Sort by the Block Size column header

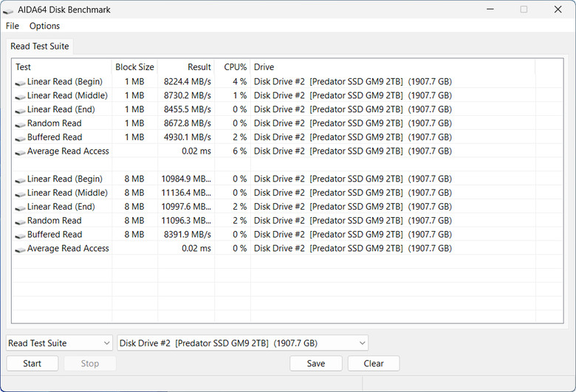click(x=134, y=67)
